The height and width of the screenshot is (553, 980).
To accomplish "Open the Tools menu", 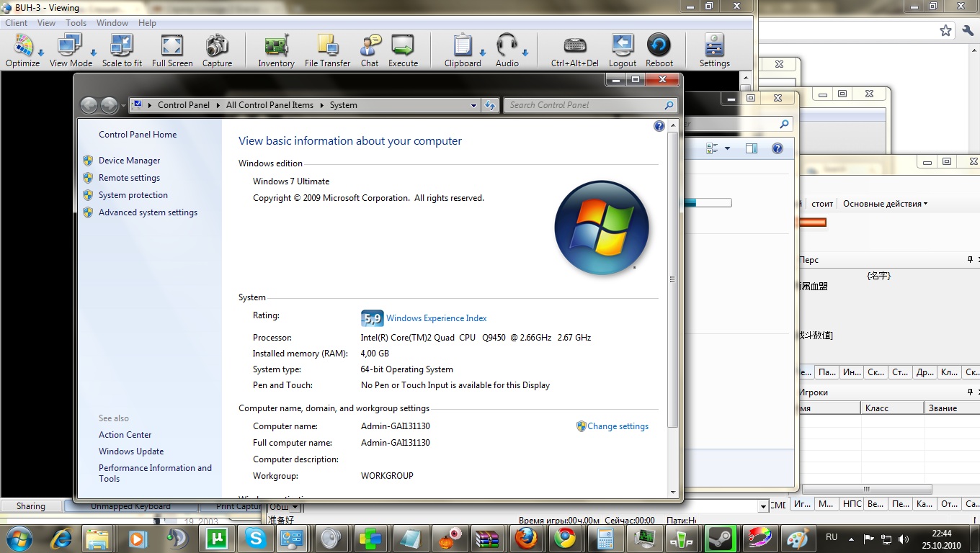I will coord(76,23).
